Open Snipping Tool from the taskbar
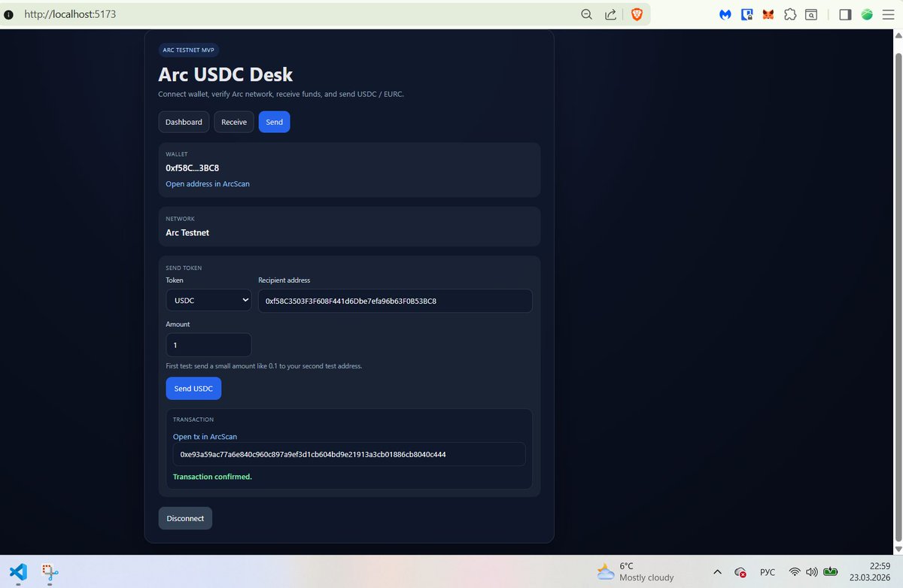 pyautogui.click(x=50, y=572)
